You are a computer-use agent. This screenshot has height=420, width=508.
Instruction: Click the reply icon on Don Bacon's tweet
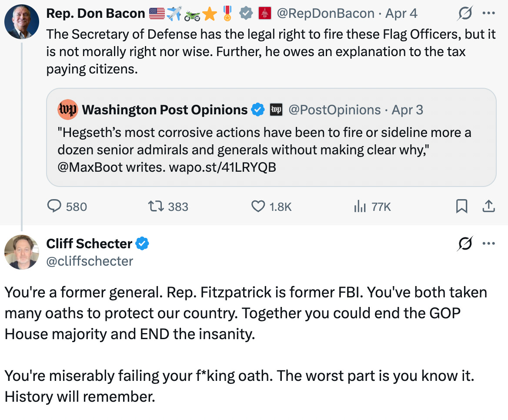[54, 206]
